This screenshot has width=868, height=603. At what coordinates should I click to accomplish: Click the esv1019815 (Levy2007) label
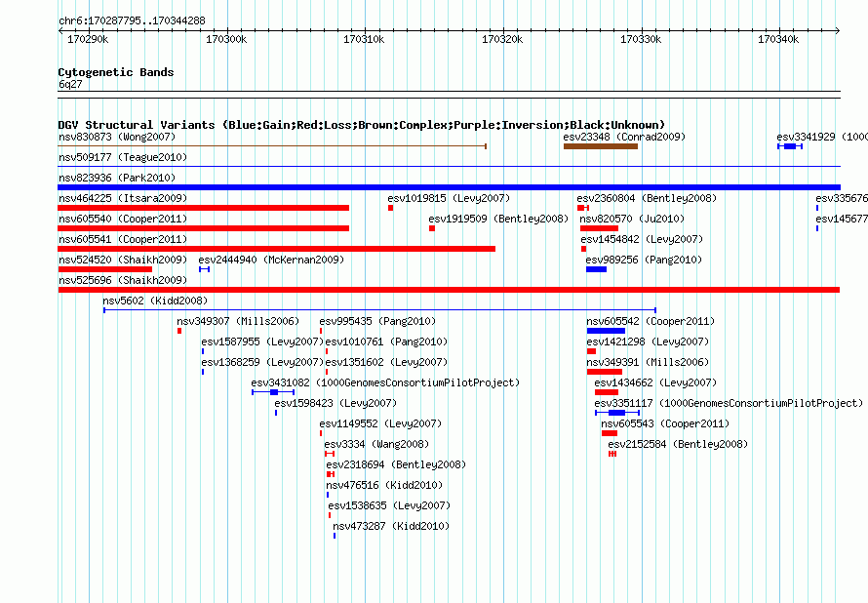[449, 198]
